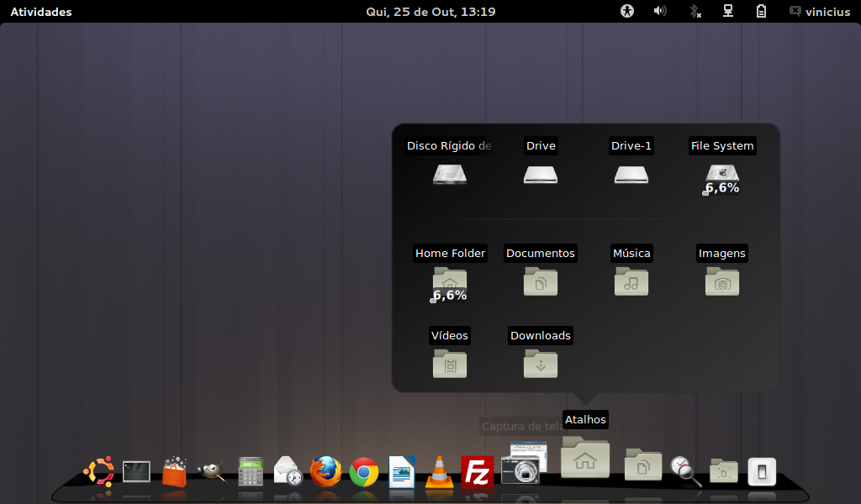This screenshot has width=861, height=504.
Task: Mute the system volume
Action: (660, 11)
